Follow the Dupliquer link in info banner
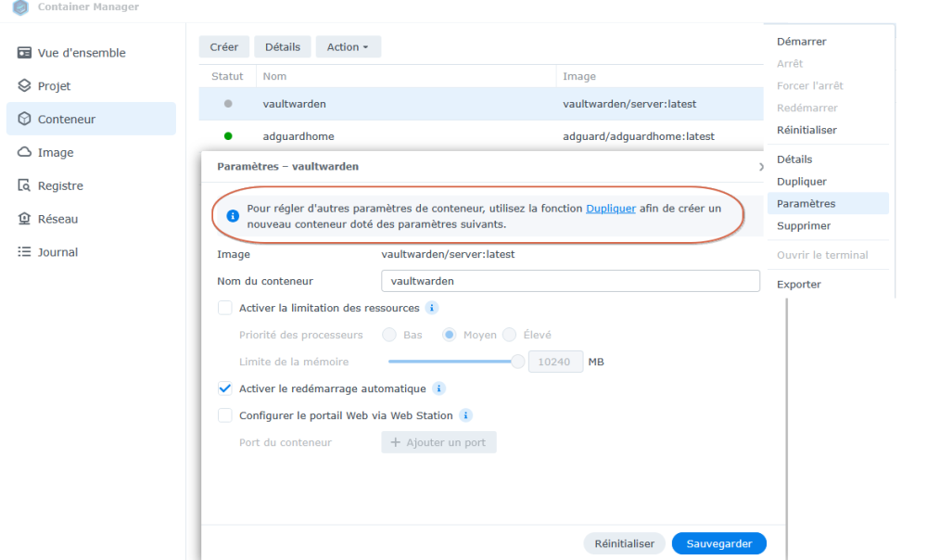Viewport: 927px width, 560px height. 611,209
